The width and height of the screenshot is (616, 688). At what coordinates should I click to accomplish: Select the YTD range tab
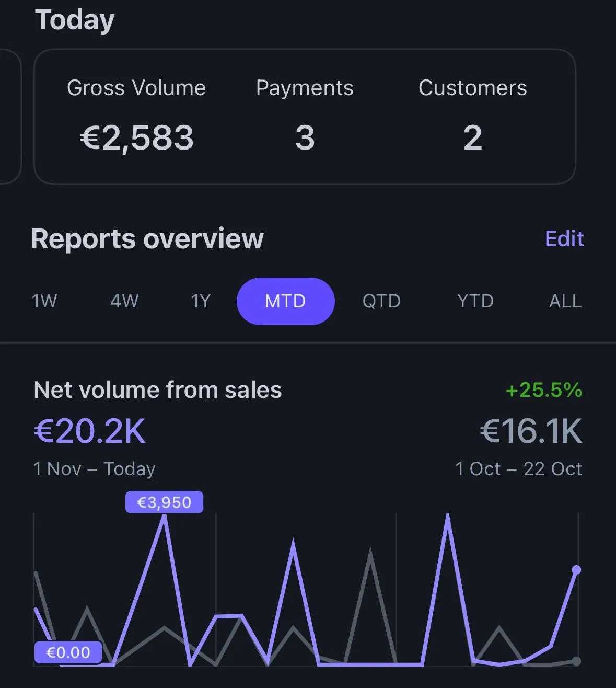[475, 301]
